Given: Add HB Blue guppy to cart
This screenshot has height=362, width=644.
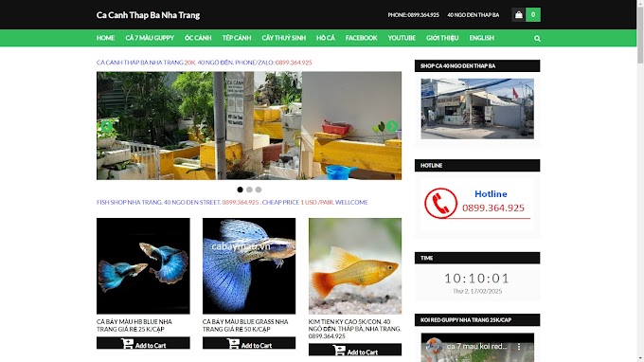Looking at the screenshot, I should tap(143, 343).
